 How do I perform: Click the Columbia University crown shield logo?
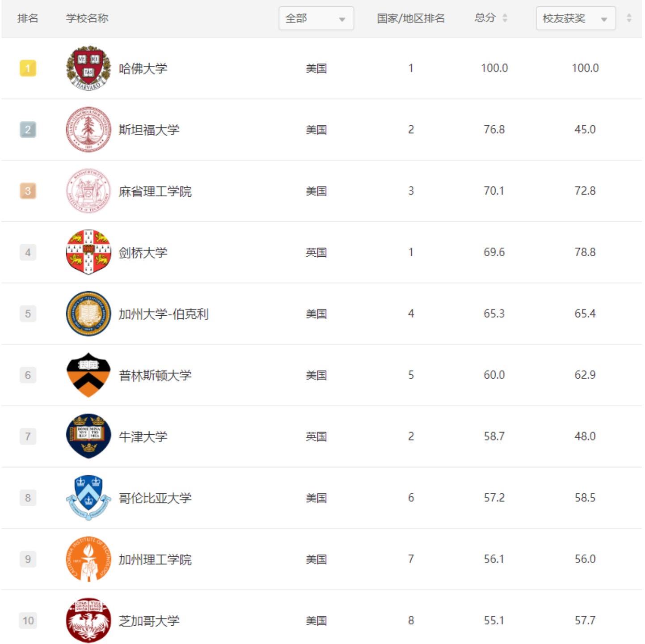(x=89, y=497)
